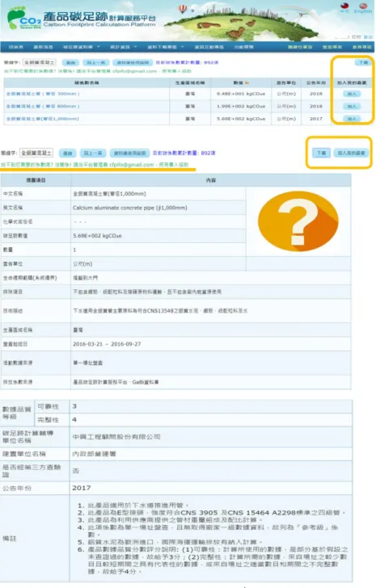Image resolution: width=376 pixels, height=588 pixels.
Task: Click the CO2 carbon footprint platform logo
Action: [x=24, y=18]
